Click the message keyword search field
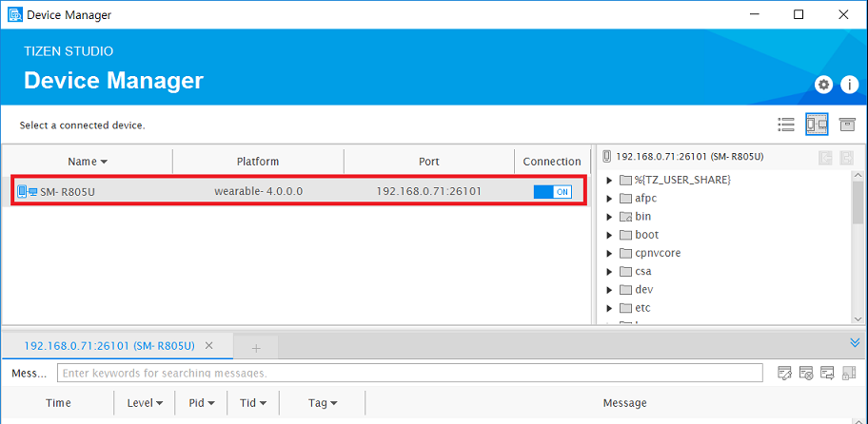This screenshot has width=868, height=424. click(409, 373)
